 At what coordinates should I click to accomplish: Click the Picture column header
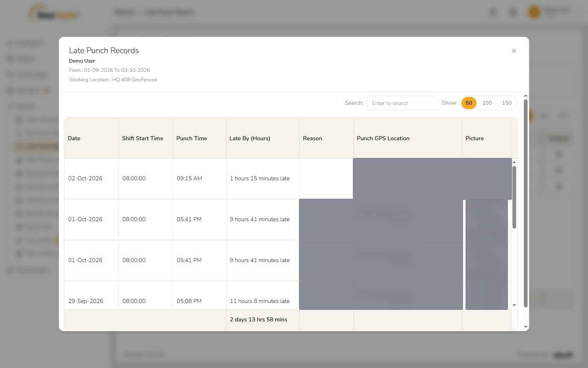coord(486,138)
